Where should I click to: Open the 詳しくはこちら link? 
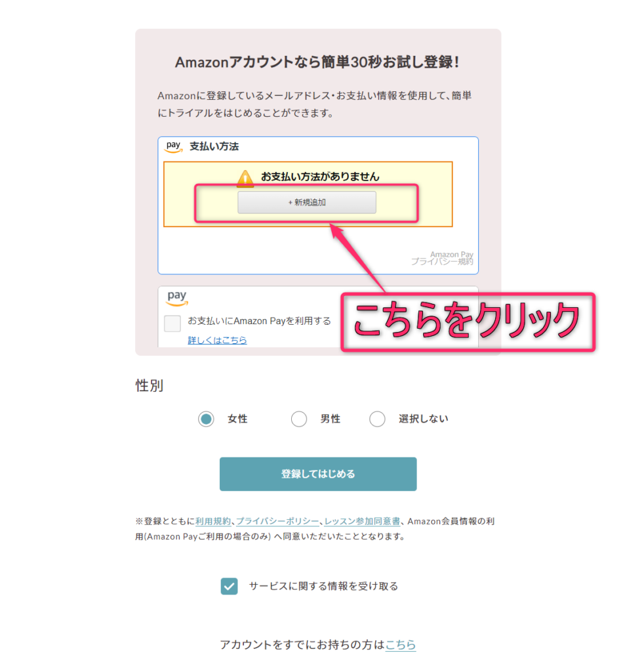point(218,341)
